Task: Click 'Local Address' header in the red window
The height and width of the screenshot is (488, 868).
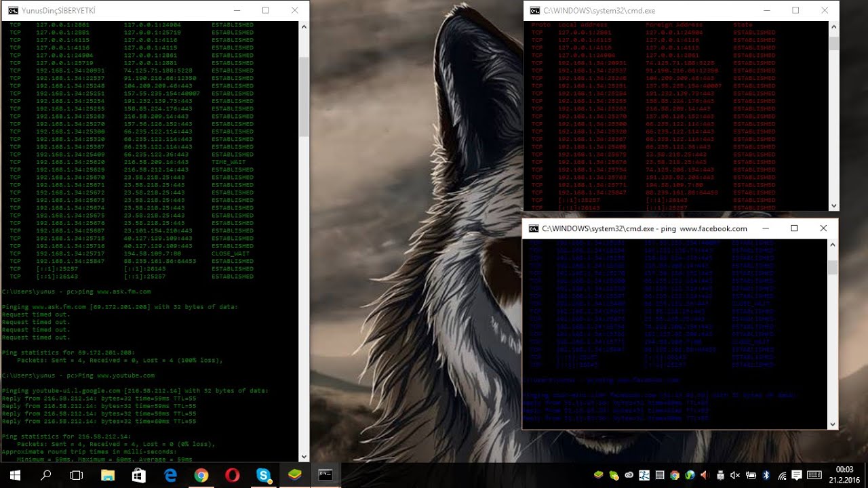Action: [x=583, y=25]
